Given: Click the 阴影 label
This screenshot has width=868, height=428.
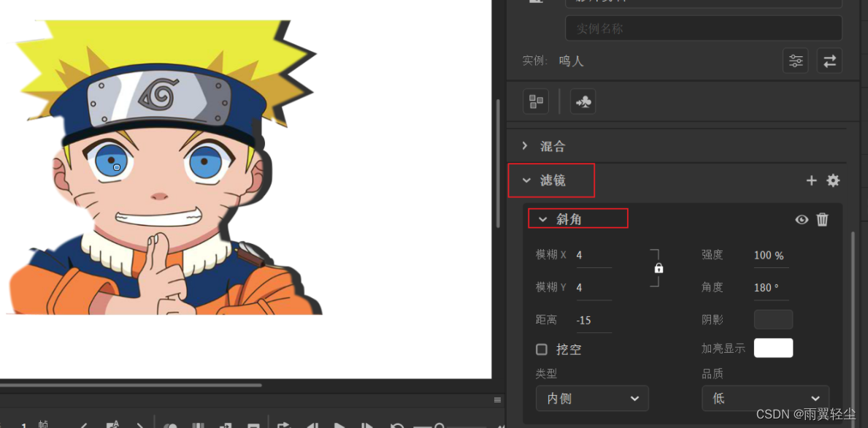Looking at the screenshot, I should (713, 319).
